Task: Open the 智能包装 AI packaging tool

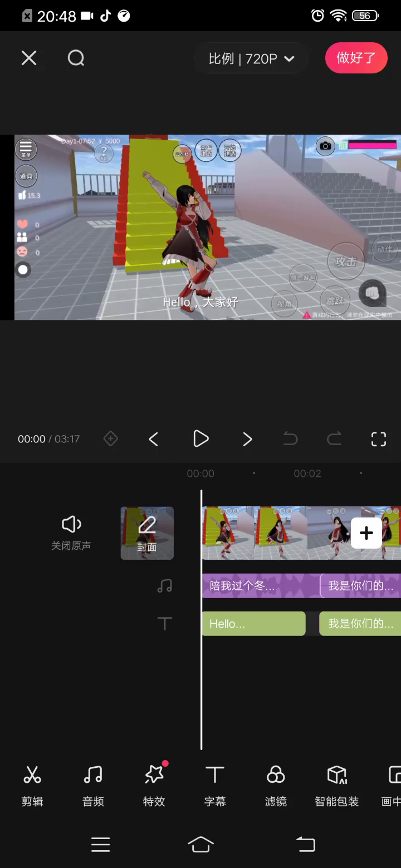Action: [337, 786]
